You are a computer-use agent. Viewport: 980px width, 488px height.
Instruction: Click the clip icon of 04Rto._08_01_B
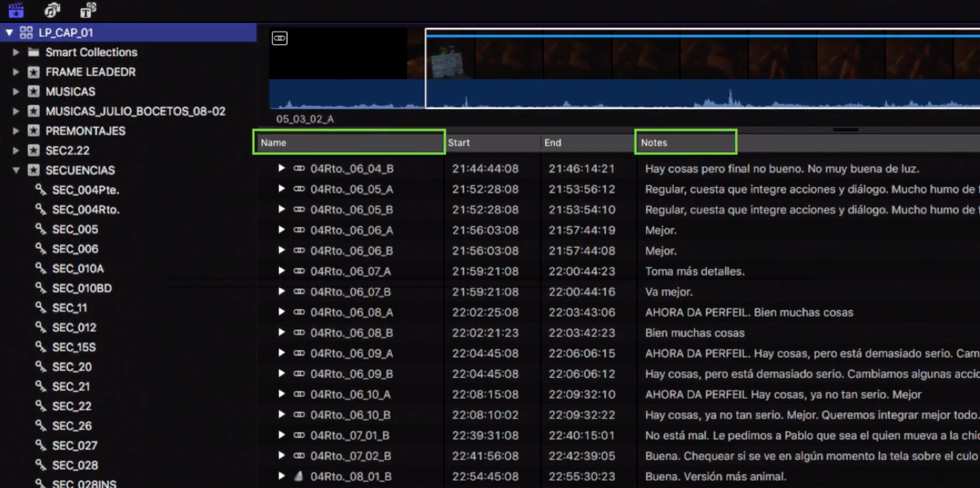(299, 476)
